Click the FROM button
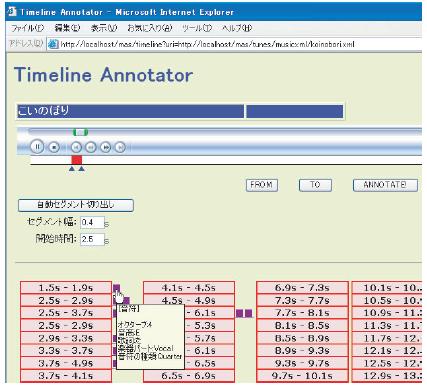The image size is (427, 387). 262,185
